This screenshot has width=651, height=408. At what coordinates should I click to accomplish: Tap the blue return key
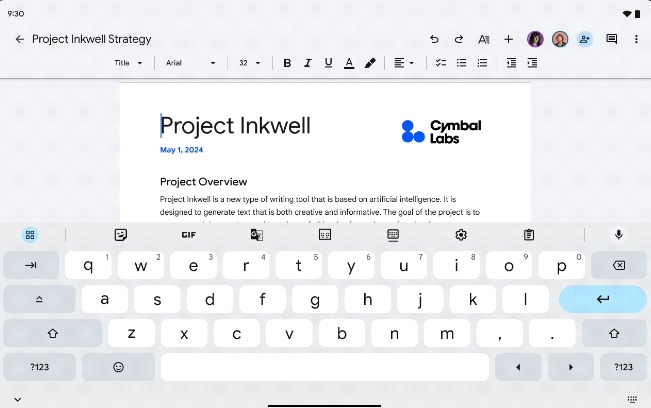(x=603, y=299)
